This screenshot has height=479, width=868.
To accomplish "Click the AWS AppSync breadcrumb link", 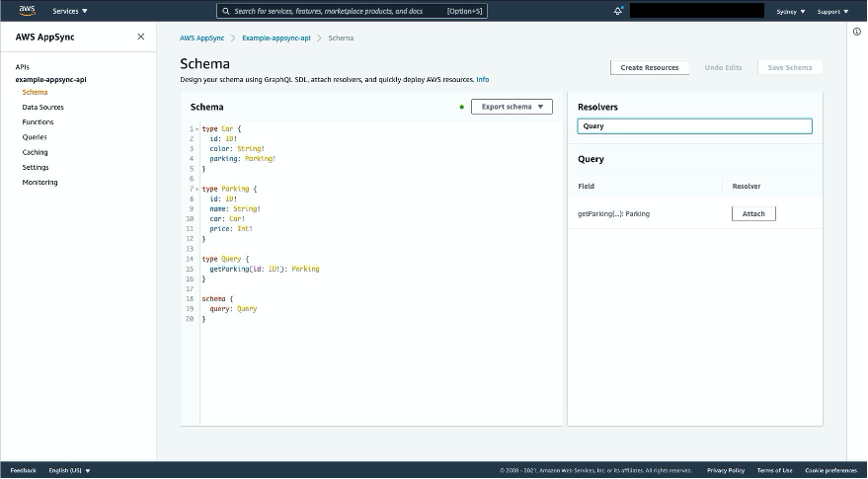I will click(201, 38).
